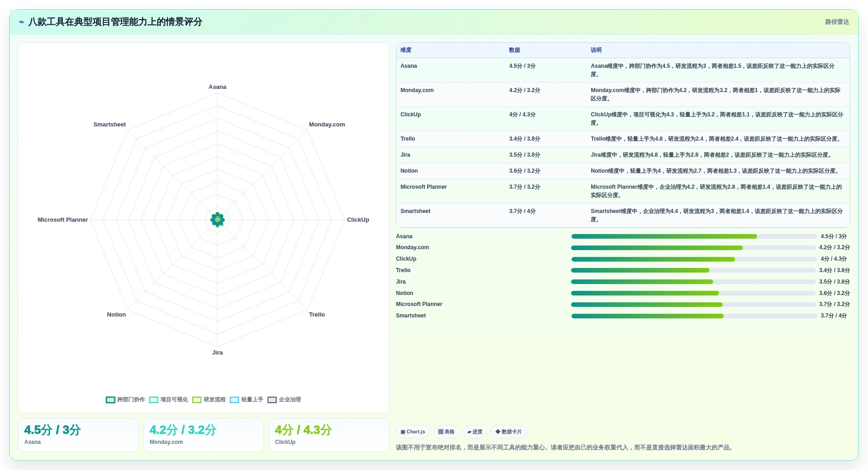Click the 3.5分 / 3.8分 cell in Jira row
This screenshot has width=868, height=470.
coord(525,155)
